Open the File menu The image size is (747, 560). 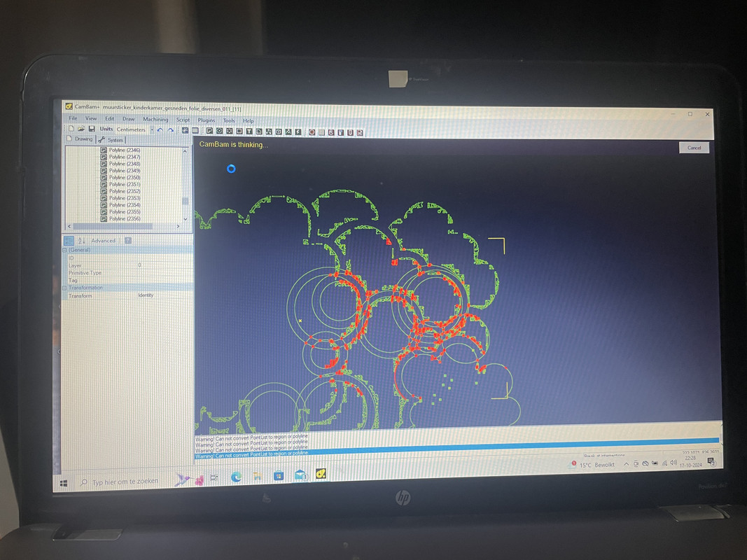[x=73, y=118]
